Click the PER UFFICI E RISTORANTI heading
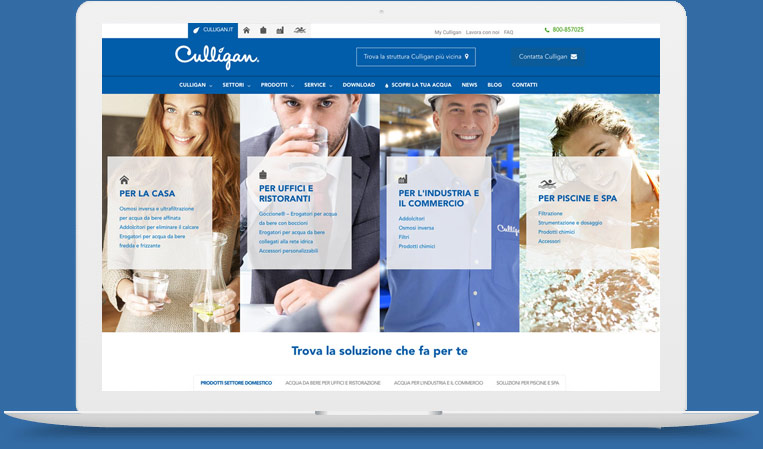This screenshot has height=449, width=763. click(x=286, y=194)
